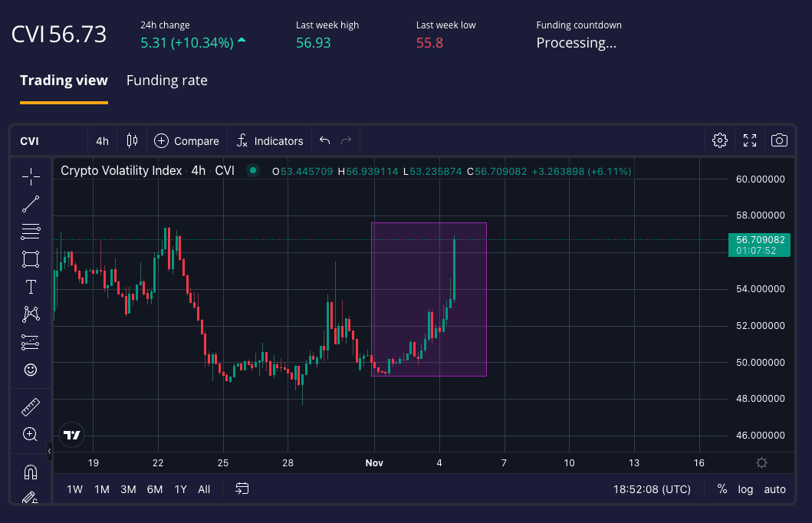Toggle auto scale mode
812x523 pixels.
(774, 489)
